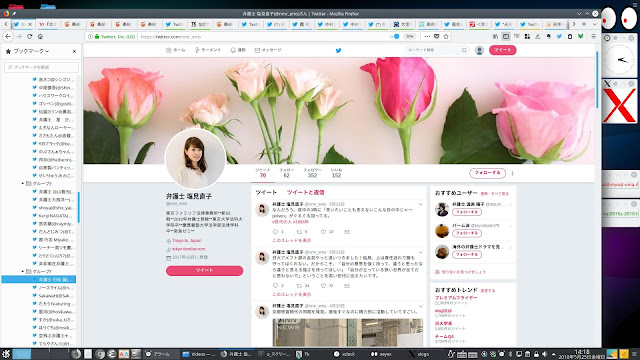Image resolution: width=640 pixels, height=360 pixels.
Task: Open Messages in Twitter nav
Action: pyautogui.click(x=268, y=50)
